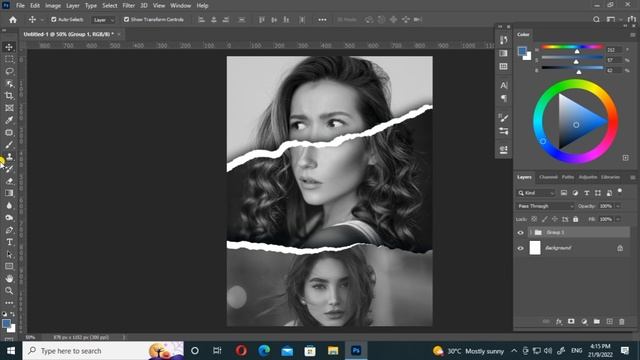Open more align options ellipsis
Image resolution: width=640 pixels, height=360 pixels.
(x=322, y=20)
